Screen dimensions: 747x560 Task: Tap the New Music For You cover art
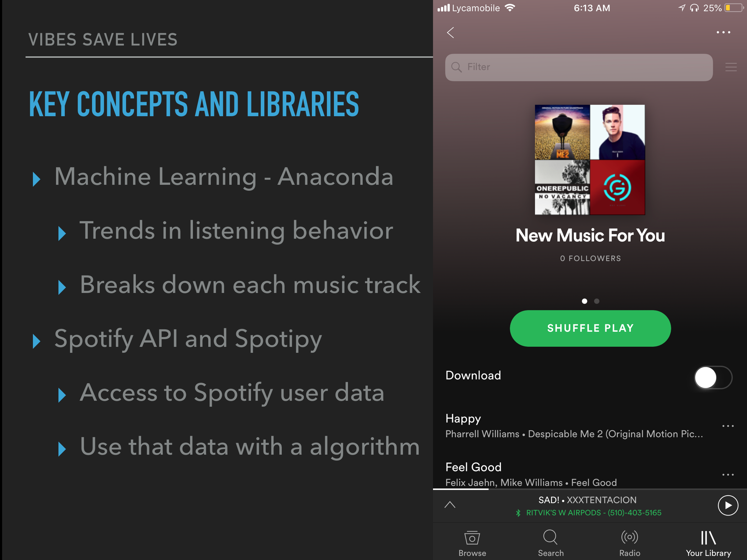590,160
